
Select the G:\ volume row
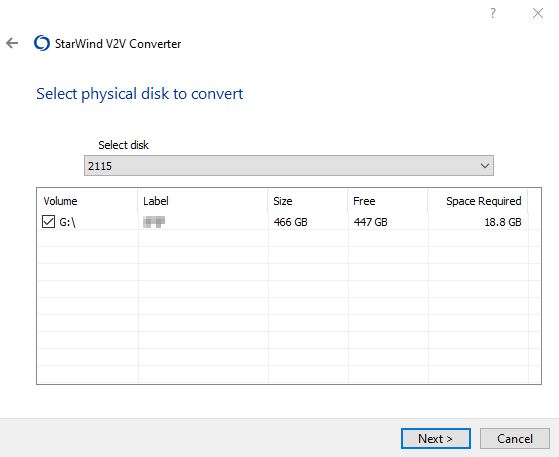click(283, 222)
